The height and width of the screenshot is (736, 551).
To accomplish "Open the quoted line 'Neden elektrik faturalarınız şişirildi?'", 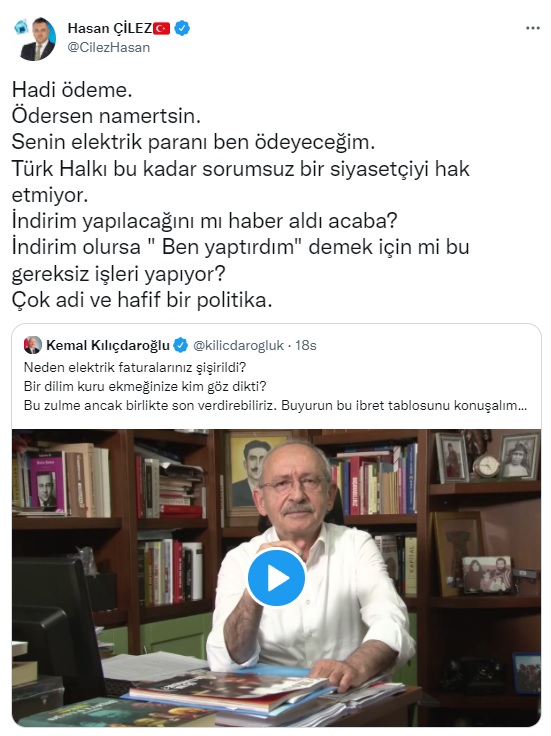I will coord(135,367).
